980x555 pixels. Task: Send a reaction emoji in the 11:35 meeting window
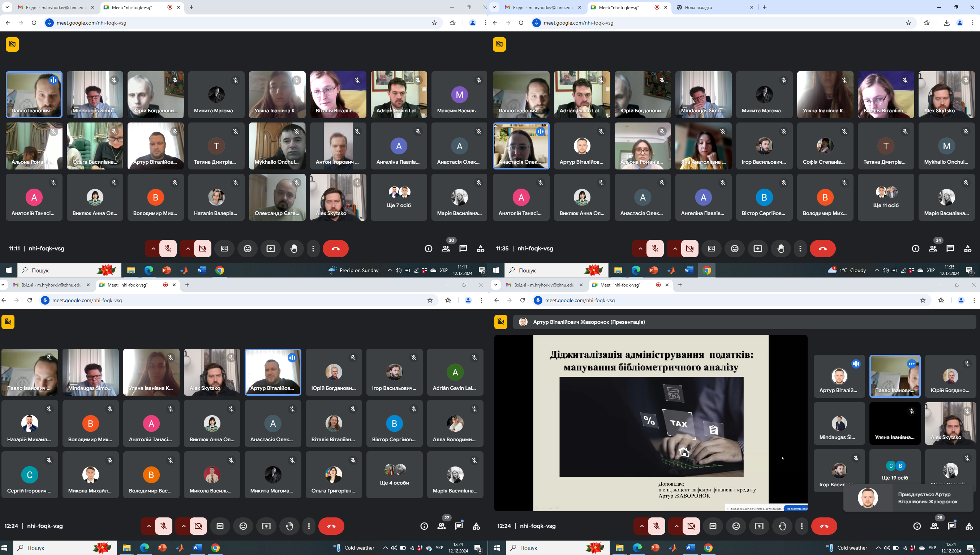pyautogui.click(x=735, y=249)
